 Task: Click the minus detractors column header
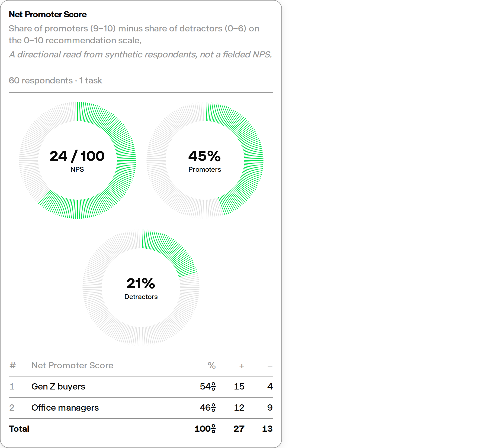coord(270,366)
